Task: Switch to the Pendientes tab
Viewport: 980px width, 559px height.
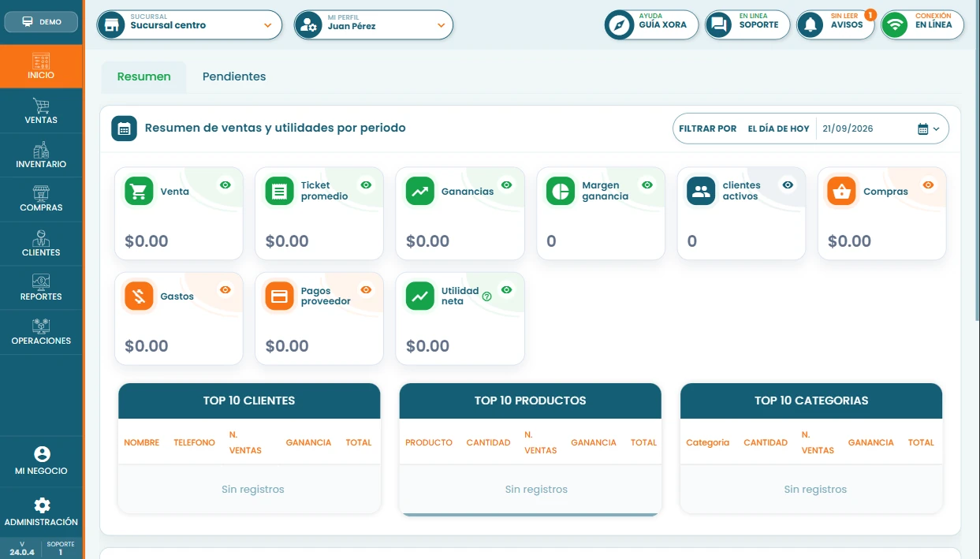Action: pyautogui.click(x=234, y=76)
